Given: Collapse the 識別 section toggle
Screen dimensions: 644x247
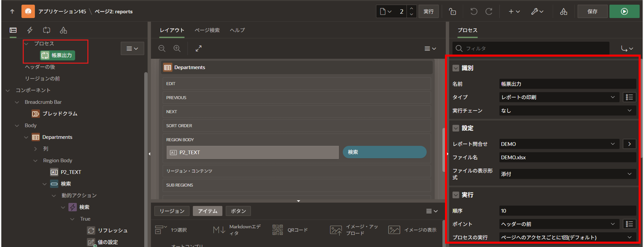Looking at the screenshot, I should (455, 68).
